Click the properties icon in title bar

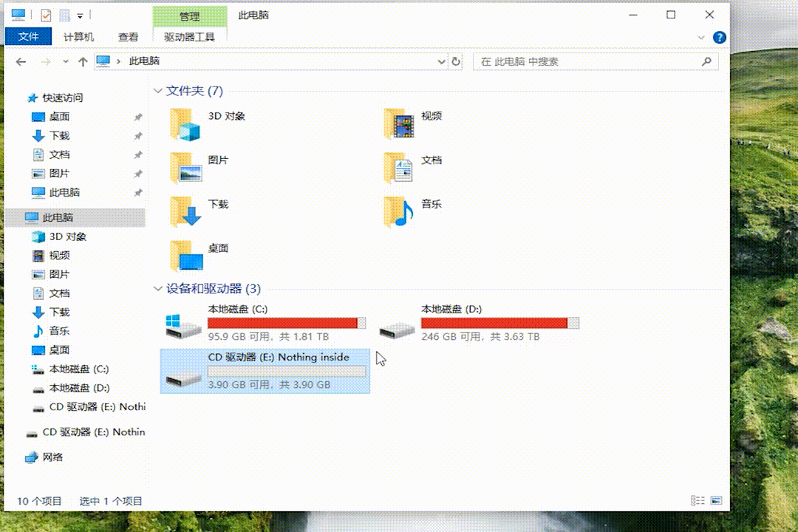click(x=46, y=15)
